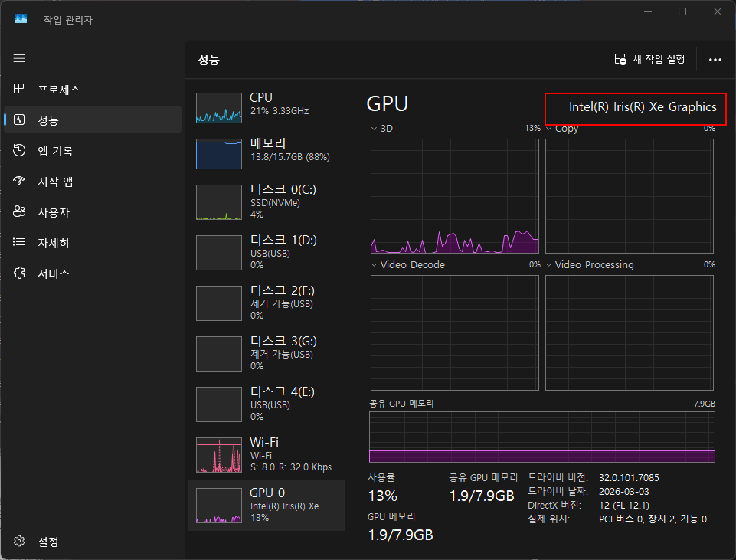Go to the 사용자 page

pos(93,211)
